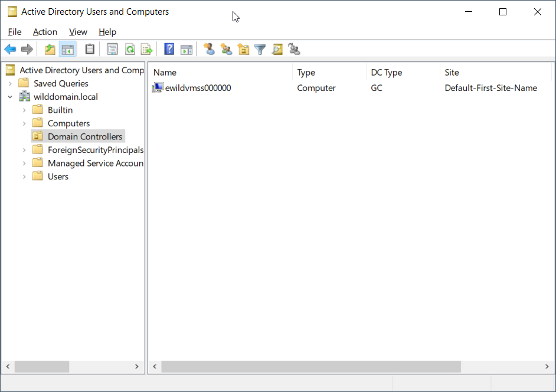
Task: Click the blue Back arrow toolbar icon
Action: tap(10, 50)
